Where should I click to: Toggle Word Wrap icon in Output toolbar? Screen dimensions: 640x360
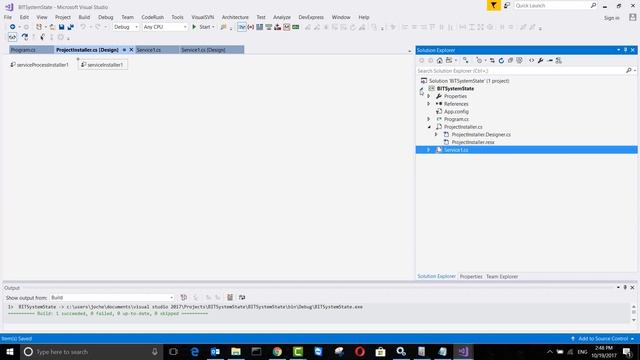click(x=242, y=298)
